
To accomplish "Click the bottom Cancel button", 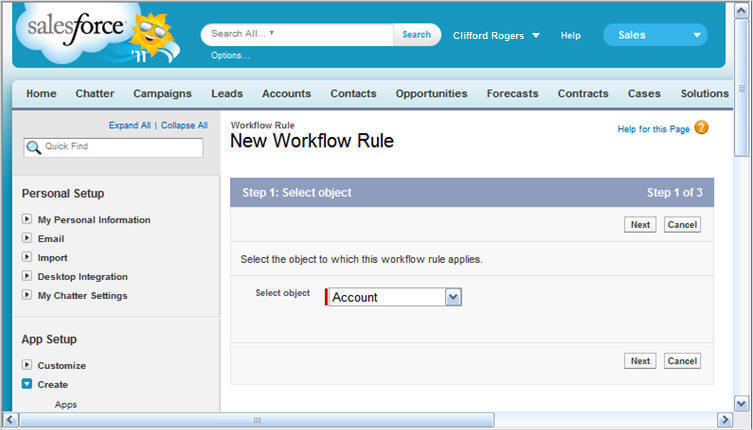I will [682, 361].
